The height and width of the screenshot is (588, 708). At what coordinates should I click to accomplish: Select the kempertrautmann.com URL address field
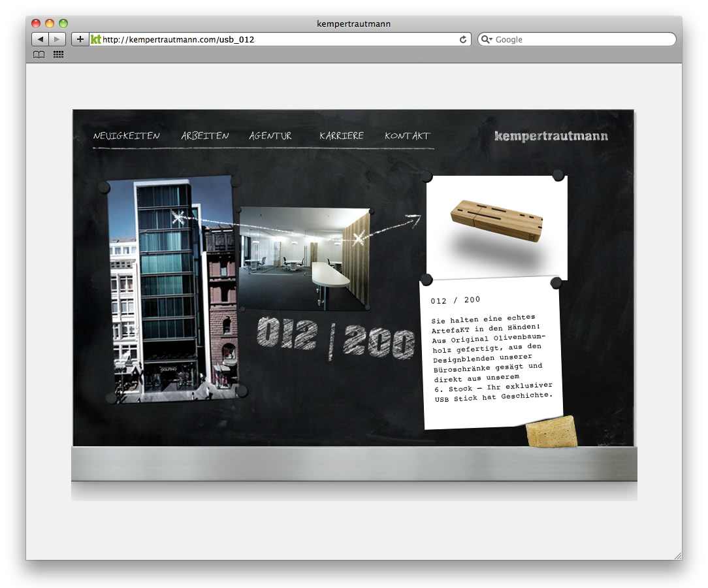pos(280,39)
